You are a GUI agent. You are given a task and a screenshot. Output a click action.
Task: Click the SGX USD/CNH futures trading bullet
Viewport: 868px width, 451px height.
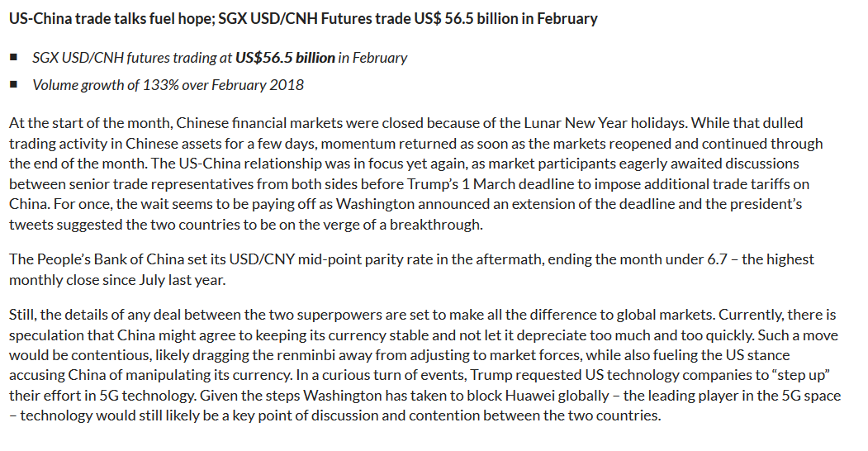pyautogui.click(x=220, y=58)
